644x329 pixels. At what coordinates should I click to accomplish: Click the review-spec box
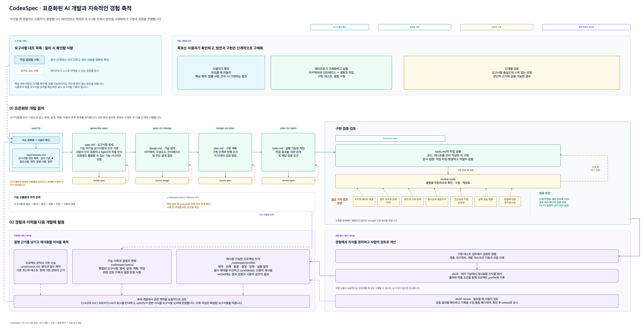click(99, 181)
